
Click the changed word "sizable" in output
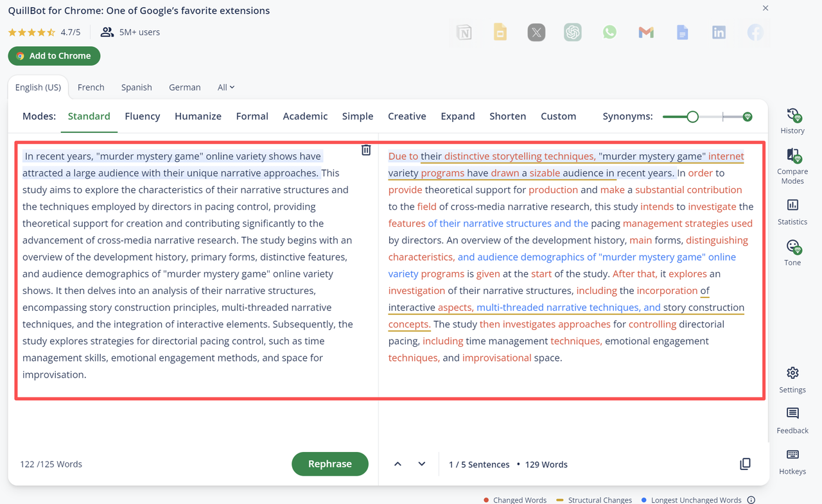pyautogui.click(x=545, y=173)
